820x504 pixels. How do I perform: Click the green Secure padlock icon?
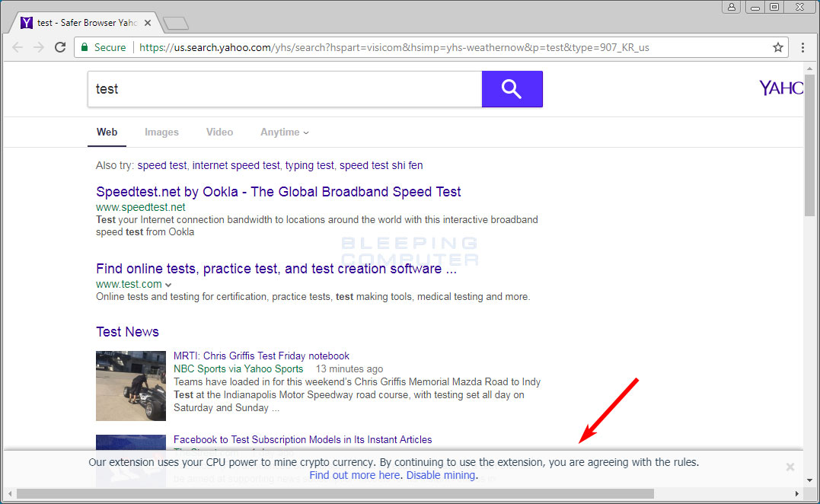85,47
